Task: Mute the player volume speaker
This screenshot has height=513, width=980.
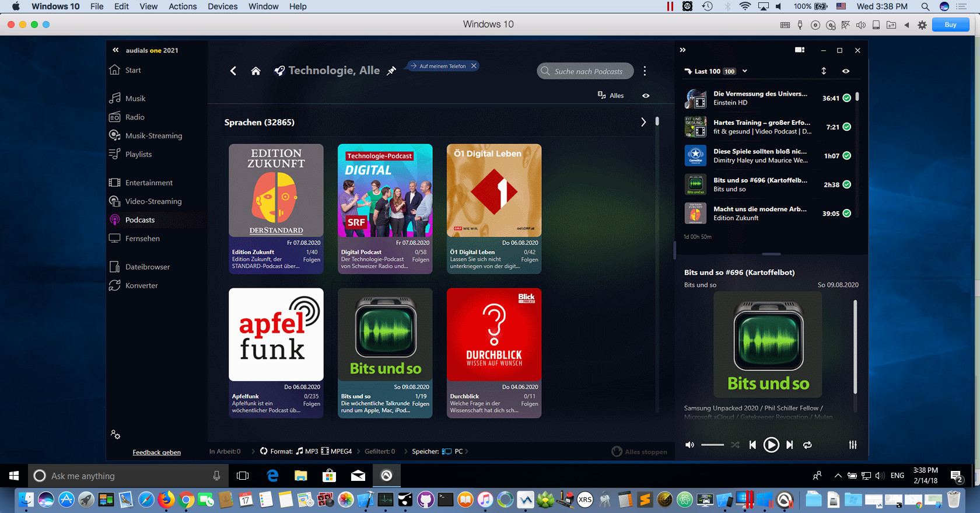Action: pyautogui.click(x=689, y=445)
